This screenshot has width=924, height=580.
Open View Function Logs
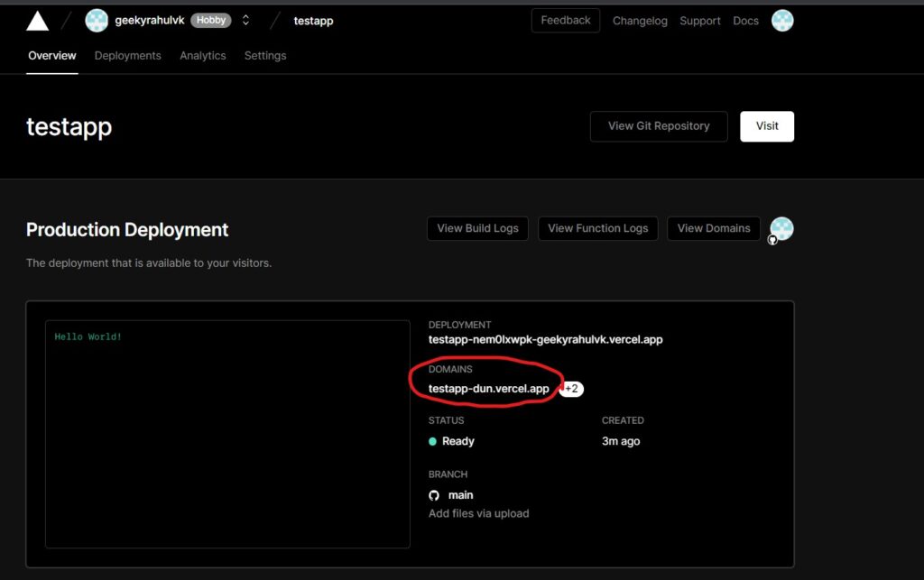598,228
